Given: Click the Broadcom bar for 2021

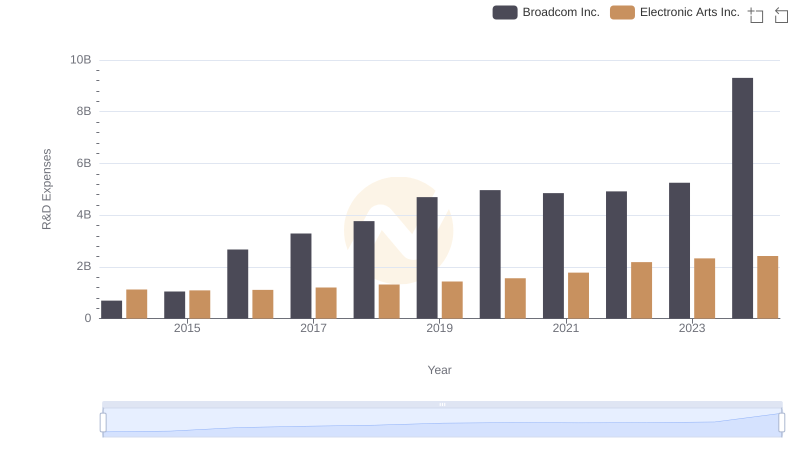Looking at the screenshot, I should point(554,256).
